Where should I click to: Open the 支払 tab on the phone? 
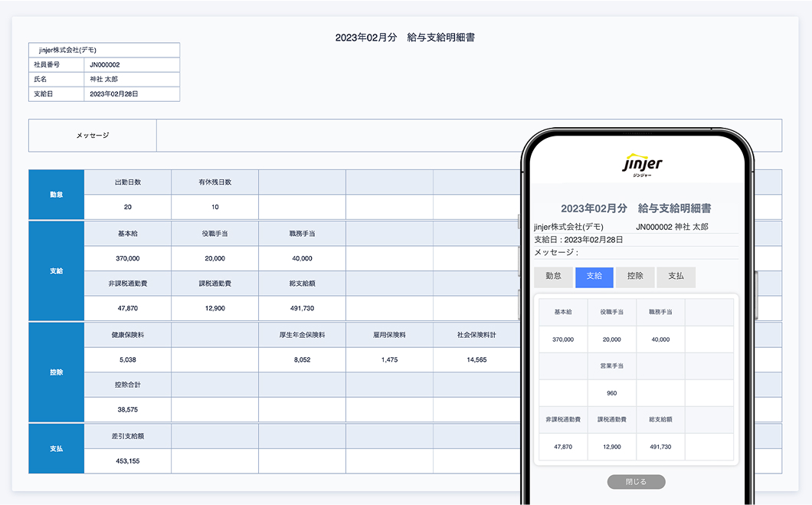[x=676, y=277]
